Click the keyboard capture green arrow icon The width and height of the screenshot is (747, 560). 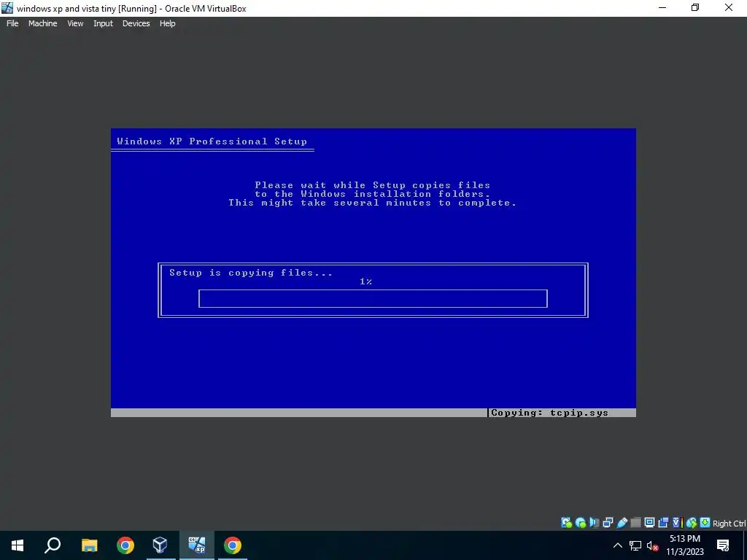click(705, 523)
